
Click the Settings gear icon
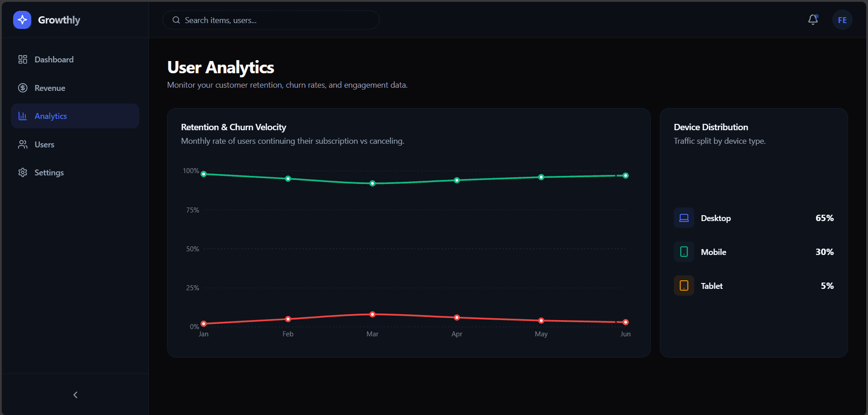23,173
